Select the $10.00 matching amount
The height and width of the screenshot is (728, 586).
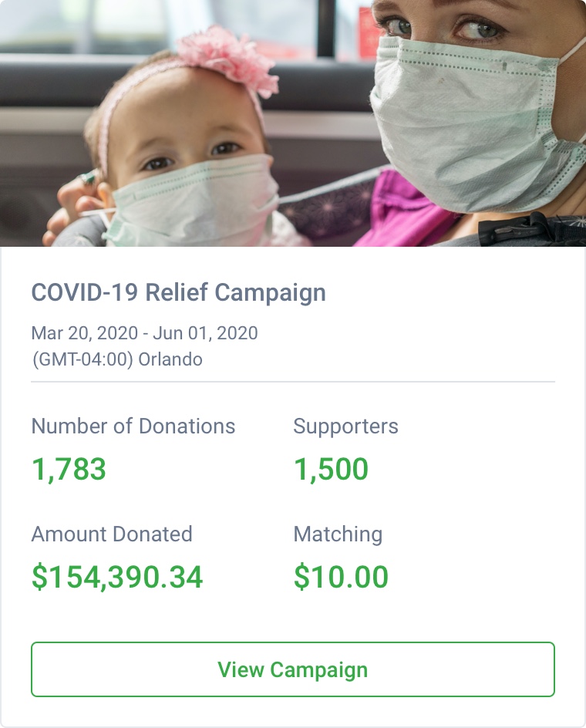click(341, 577)
